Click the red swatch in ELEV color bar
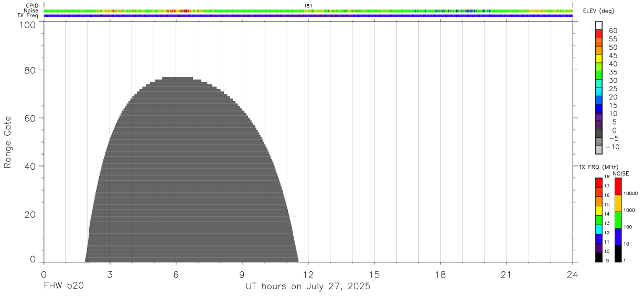Image resolution: width=644 pixels, height=297 pixels. coord(599,34)
